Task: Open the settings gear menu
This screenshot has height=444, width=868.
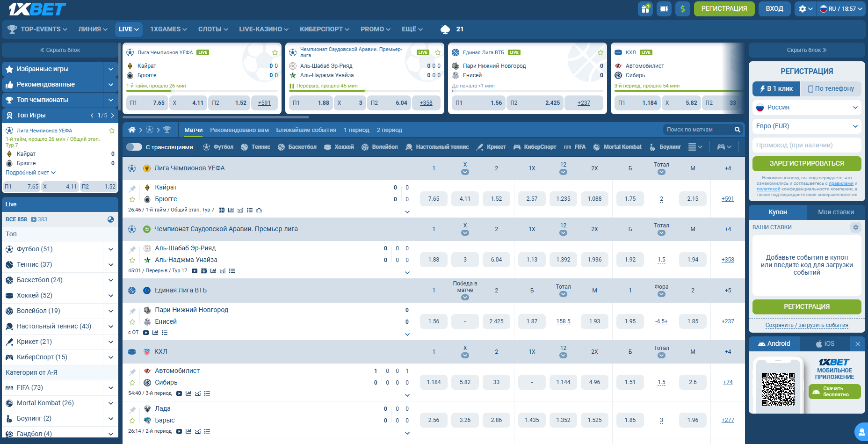Action: pyautogui.click(x=803, y=9)
